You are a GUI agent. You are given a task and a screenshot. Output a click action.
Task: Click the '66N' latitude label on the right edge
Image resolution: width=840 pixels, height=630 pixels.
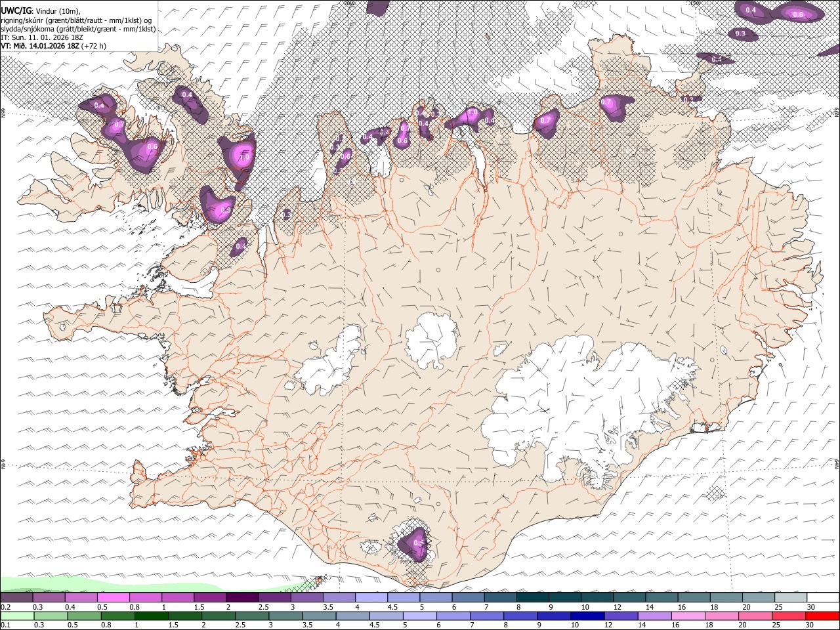point(837,112)
